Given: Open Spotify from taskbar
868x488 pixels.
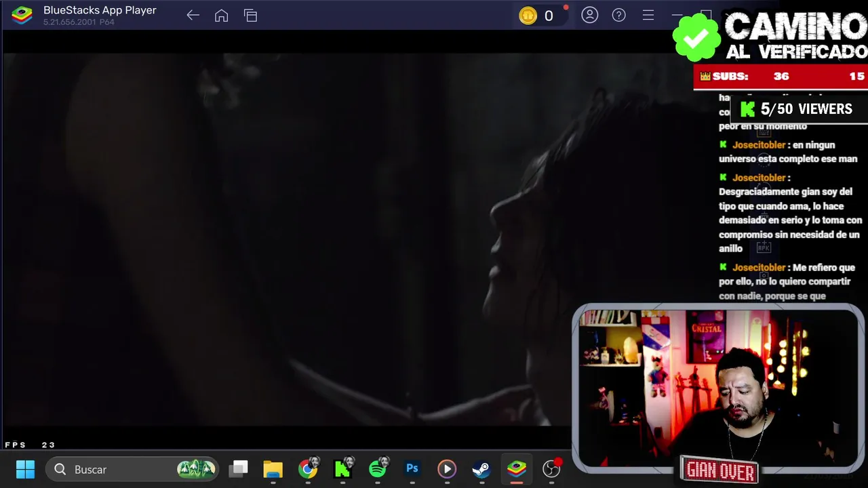Looking at the screenshot, I should pos(378,469).
